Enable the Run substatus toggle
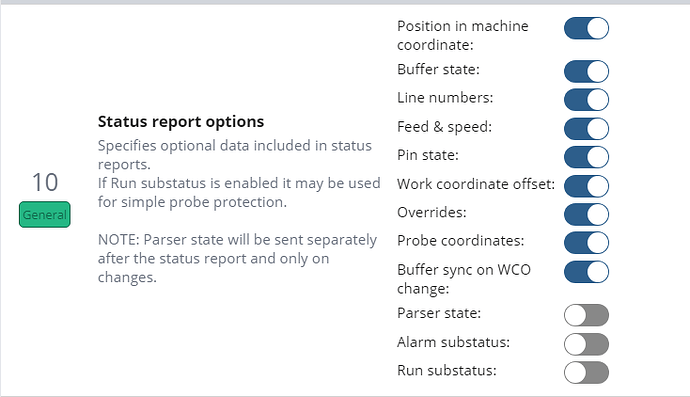The image size is (690, 397). [586, 372]
